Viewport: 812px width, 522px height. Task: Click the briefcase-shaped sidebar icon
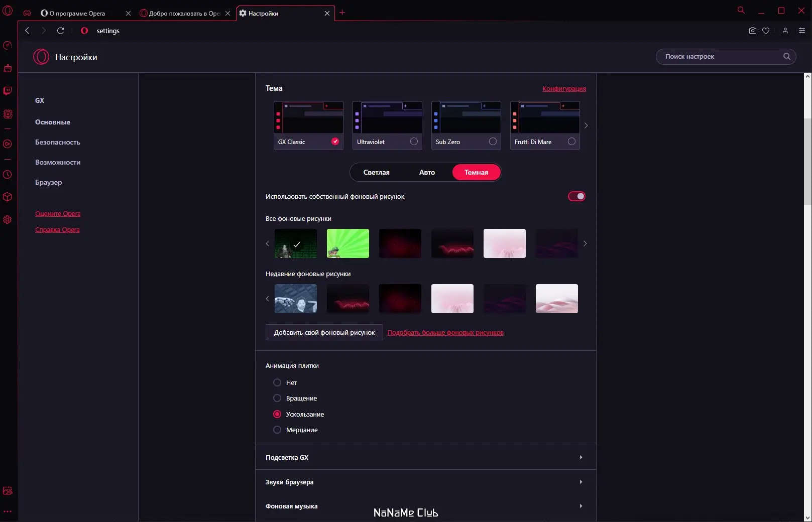8,68
